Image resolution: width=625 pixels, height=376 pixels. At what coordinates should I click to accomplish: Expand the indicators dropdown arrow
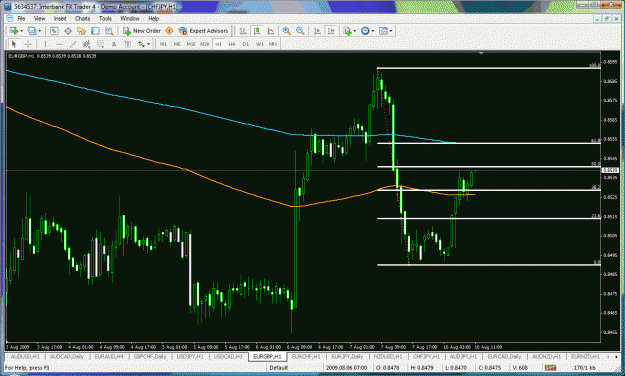(x=354, y=31)
